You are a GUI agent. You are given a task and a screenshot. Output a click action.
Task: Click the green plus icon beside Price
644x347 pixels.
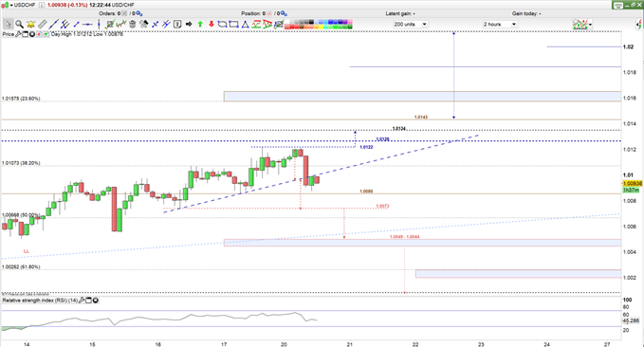(x=46, y=34)
